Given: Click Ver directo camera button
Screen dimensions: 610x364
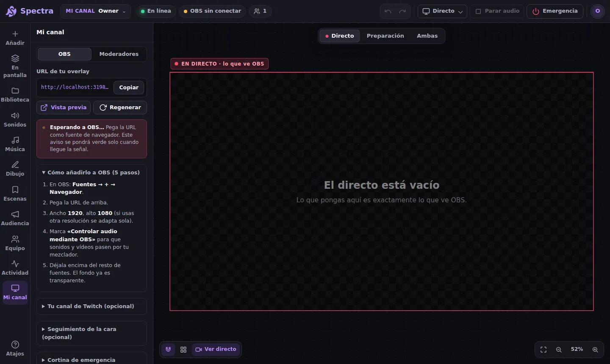Looking at the screenshot, I should (x=216, y=349).
